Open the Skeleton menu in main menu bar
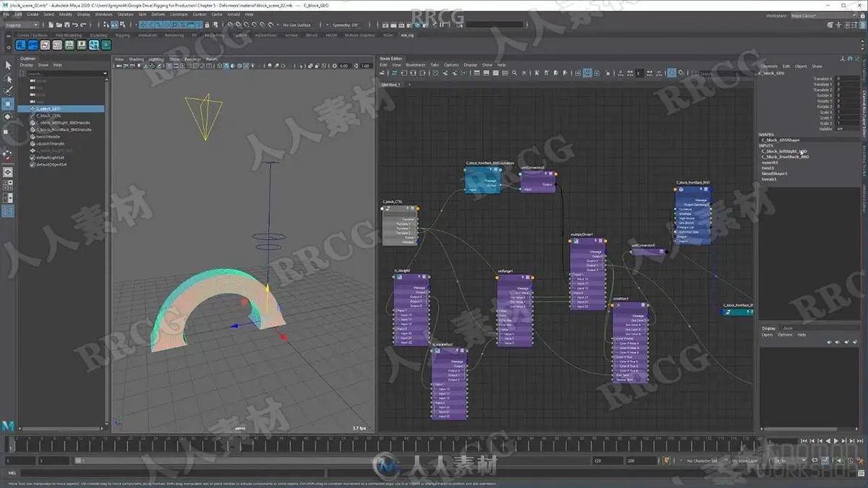The height and width of the screenshot is (488, 868). 125,14
